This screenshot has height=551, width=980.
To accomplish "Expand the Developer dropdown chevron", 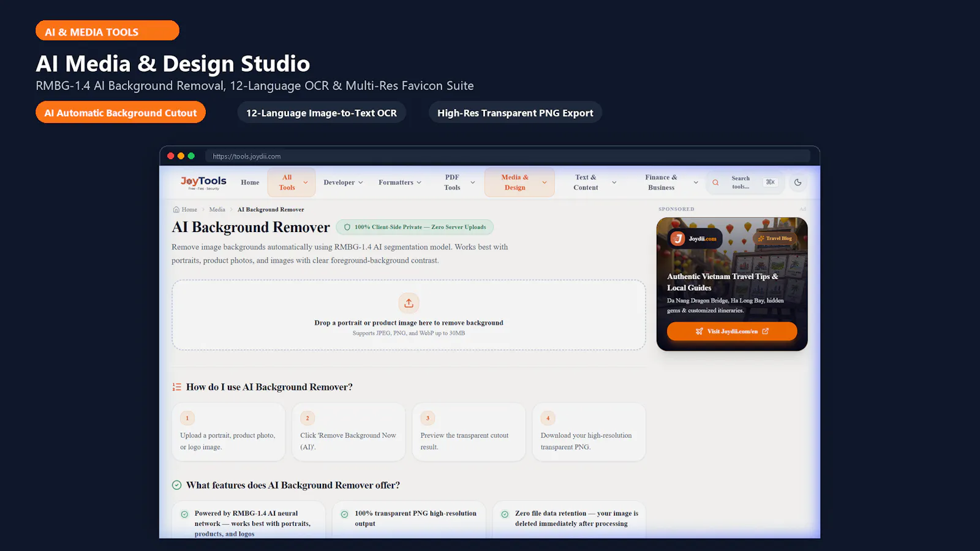I will (x=361, y=182).
